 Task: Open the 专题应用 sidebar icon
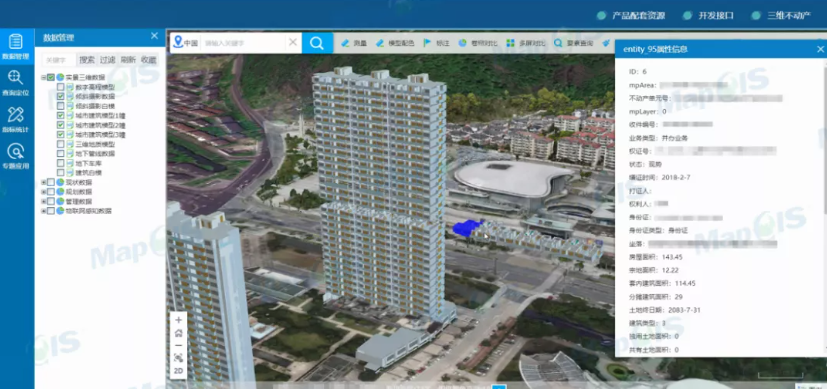(x=16, y=156)
